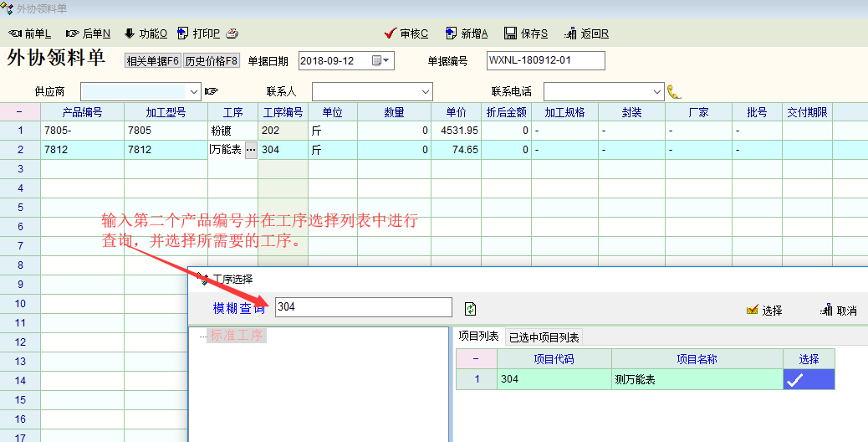Go to next document (后单)
The width and height of the screenshot is (868, 442).
point(88,33)
